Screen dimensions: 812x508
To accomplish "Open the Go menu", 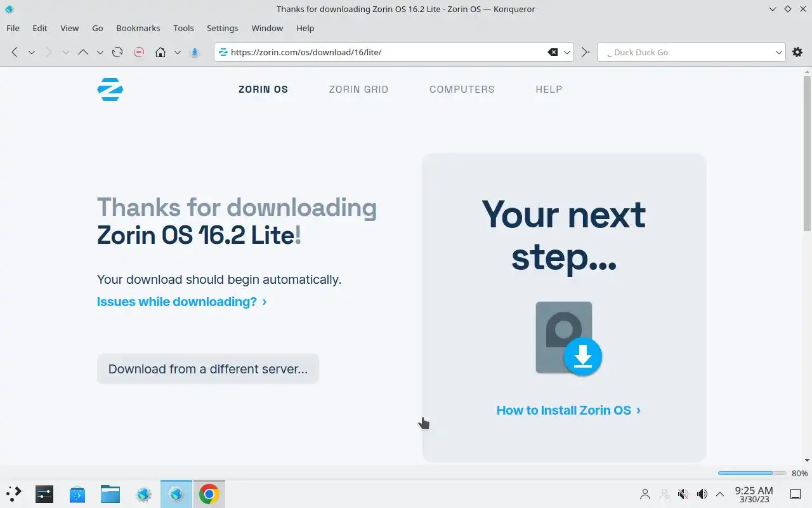I will [x=98, y=28].
